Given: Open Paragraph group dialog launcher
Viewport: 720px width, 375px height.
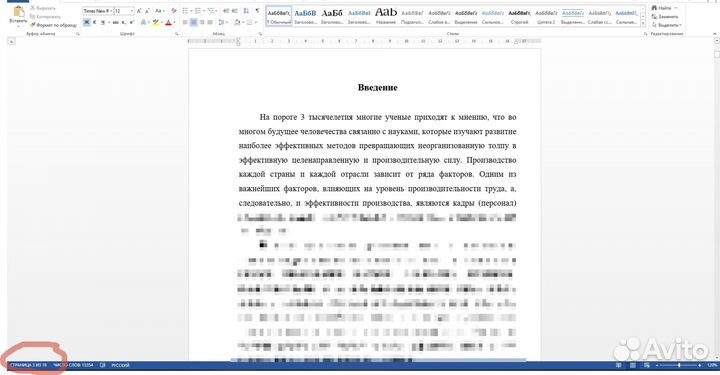Looking at the screenshot, I should point(260,34).
